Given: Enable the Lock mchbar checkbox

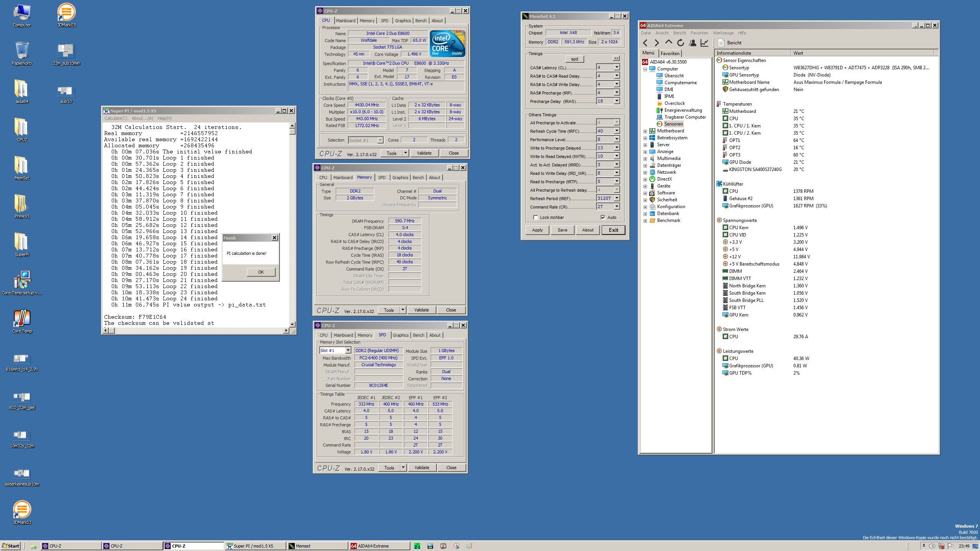Looking at the screenshot, I should tap(536, 217).
